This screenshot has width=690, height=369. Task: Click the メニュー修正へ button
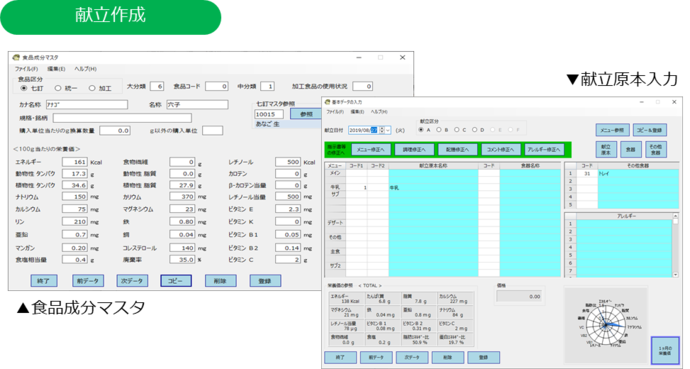tap(371, 150)
